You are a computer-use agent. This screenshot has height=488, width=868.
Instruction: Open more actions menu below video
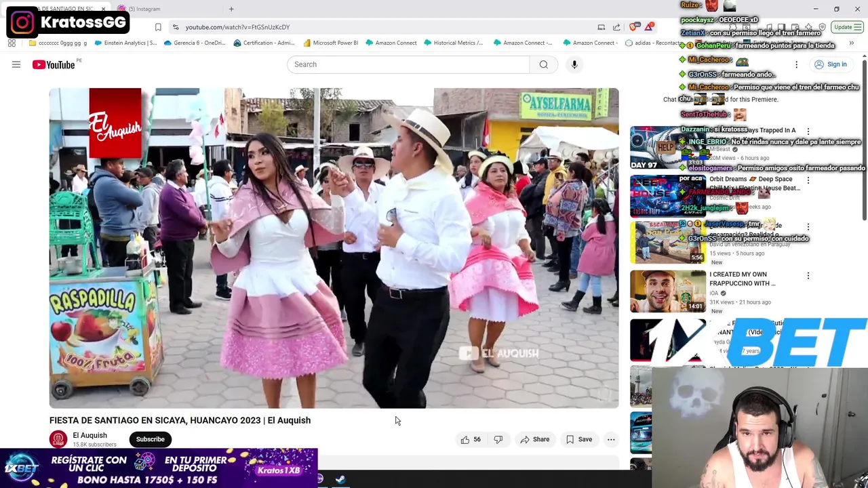point(611,439)
